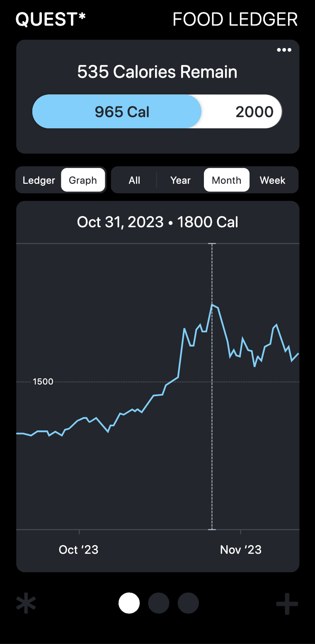Go to the second page dot

coord(158,603)
